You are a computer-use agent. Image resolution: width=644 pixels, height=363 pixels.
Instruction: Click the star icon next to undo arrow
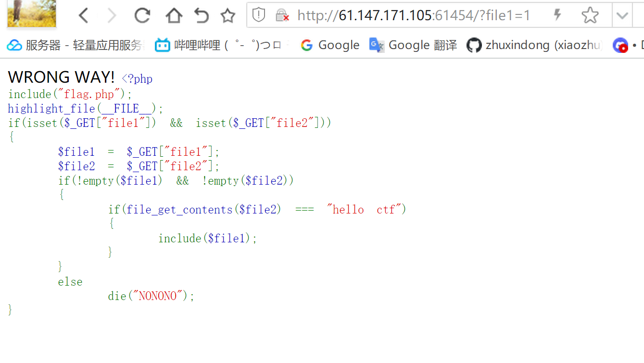(x=227, y=16)
